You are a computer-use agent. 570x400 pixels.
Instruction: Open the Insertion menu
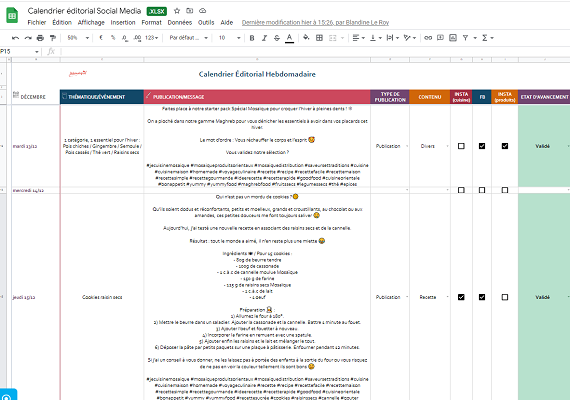(x=123, y=23)
